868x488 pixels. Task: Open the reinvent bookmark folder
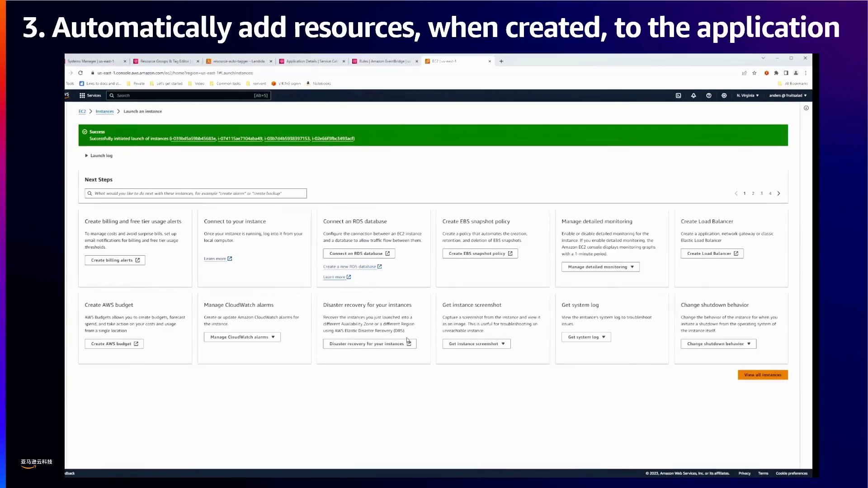256,84
